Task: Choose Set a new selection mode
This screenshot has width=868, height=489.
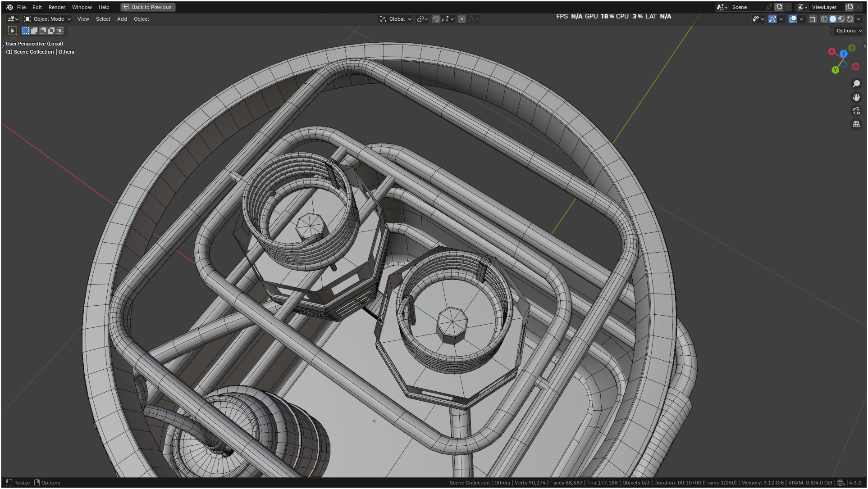Action: (26, 31)
